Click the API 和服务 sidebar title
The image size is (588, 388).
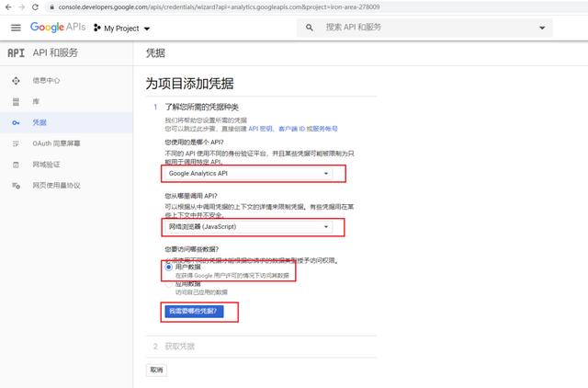click(55, 53)
